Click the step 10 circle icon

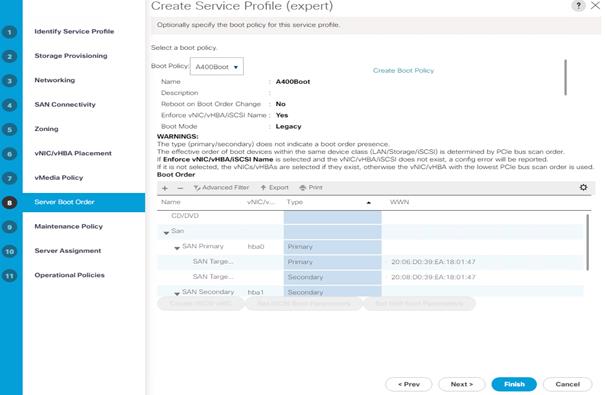(10, 252)
